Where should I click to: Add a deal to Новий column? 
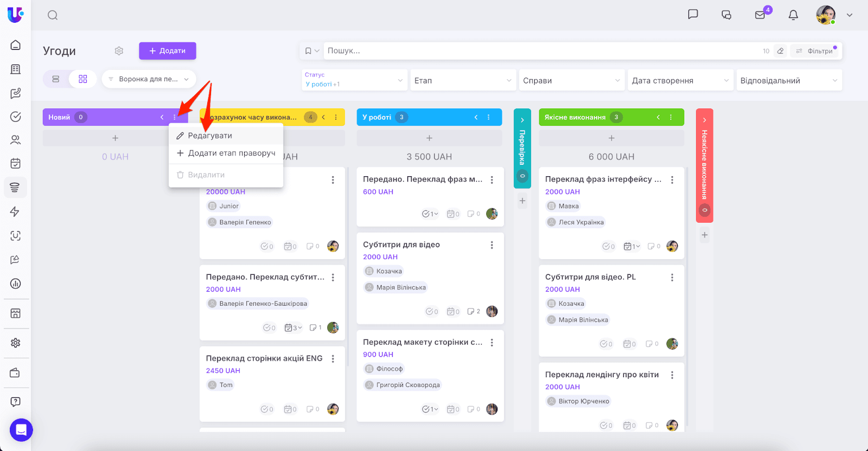pos(116,138)
